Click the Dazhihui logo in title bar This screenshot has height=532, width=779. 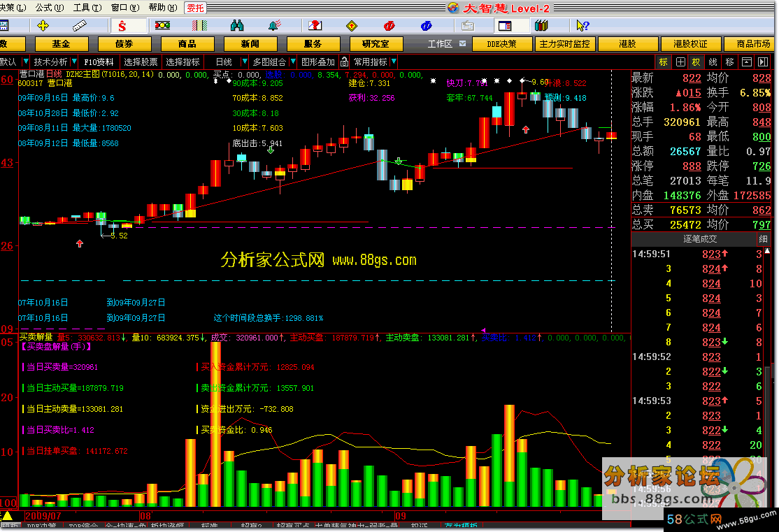pos(452,8)
